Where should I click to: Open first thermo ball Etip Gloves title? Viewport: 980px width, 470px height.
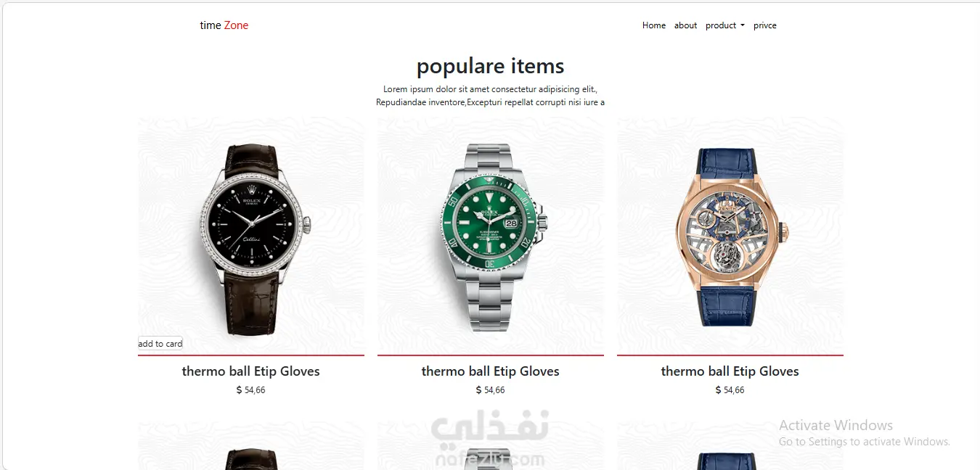pyautogui.click(x=251, y=371)
